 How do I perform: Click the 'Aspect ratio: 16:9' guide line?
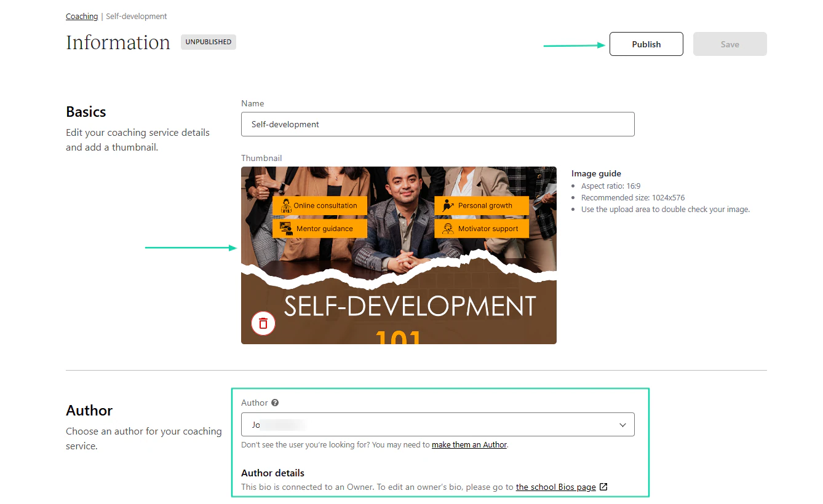coord(611,186)
